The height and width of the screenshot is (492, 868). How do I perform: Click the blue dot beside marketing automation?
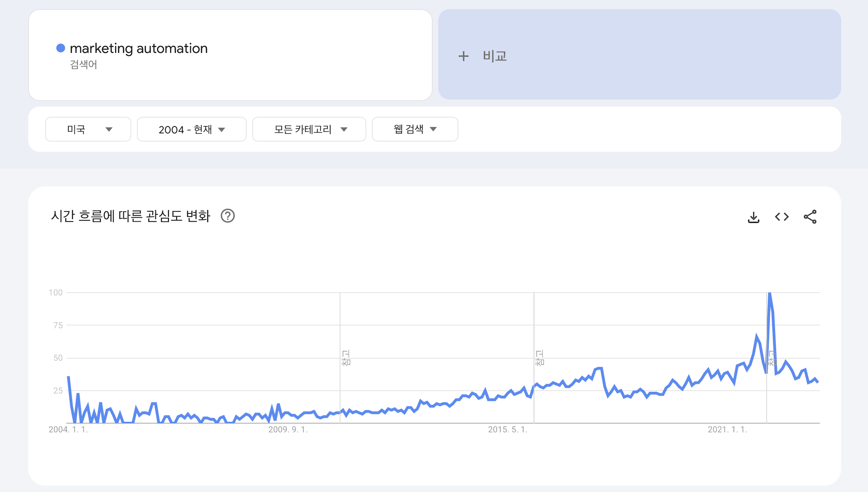click(x=61, y=48)
